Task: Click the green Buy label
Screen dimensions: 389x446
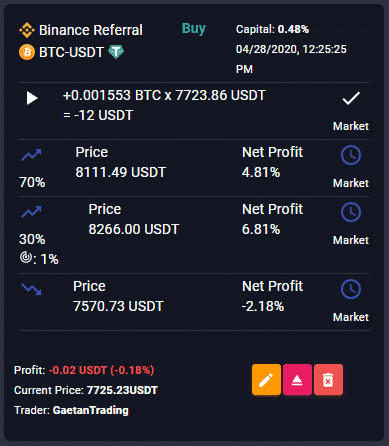Action: click(x=194, y=29)
